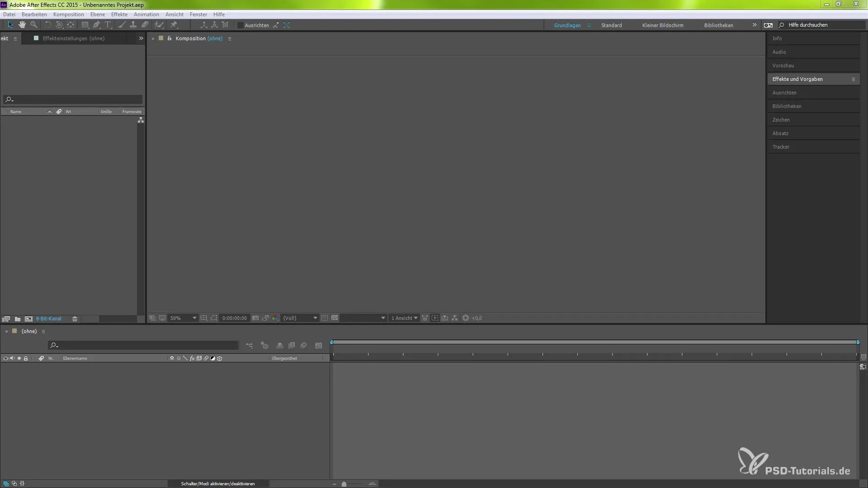
Task: Select the Zoom magnifier tool
Action: (x=33, y=25)
